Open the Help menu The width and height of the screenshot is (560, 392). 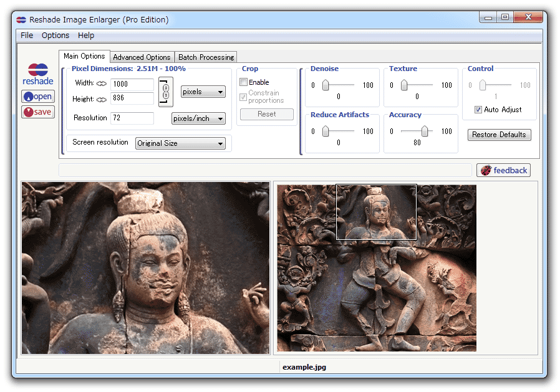86,36
